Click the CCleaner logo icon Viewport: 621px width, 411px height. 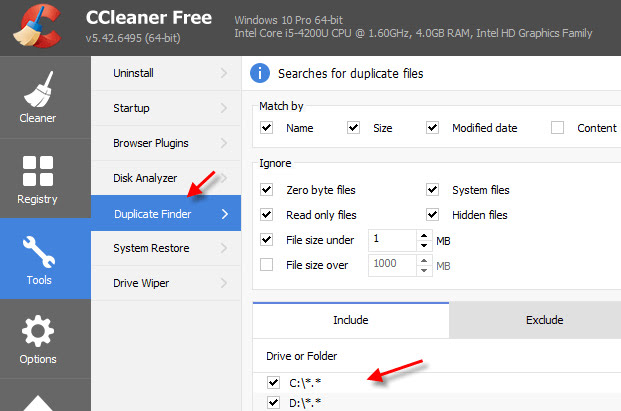(x=37, y=26)
